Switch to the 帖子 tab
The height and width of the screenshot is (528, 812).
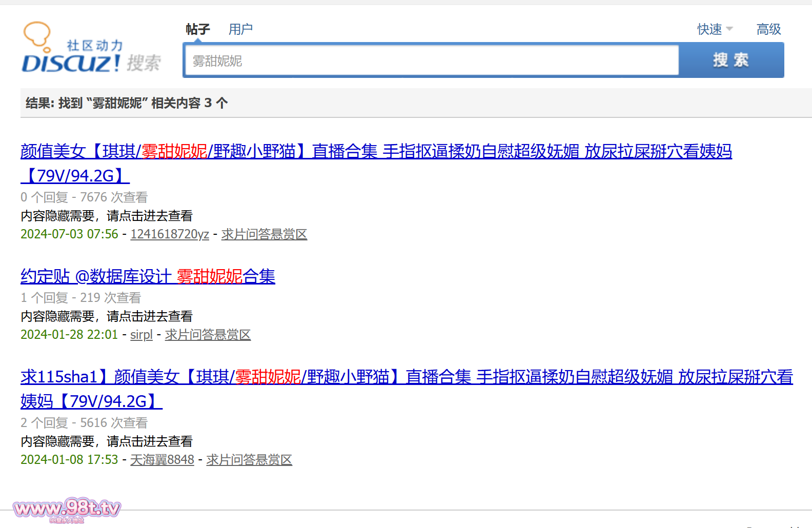tap(198, 29)
